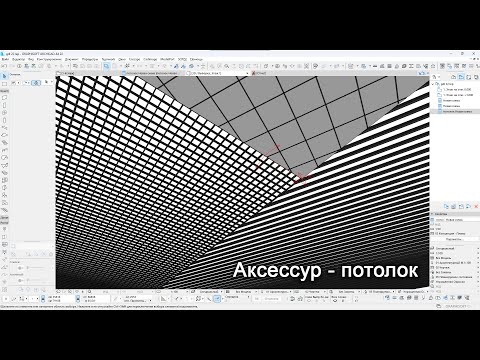Select the Marquee tool in the toolbox

pyautogui.click(x=4, y=84)
